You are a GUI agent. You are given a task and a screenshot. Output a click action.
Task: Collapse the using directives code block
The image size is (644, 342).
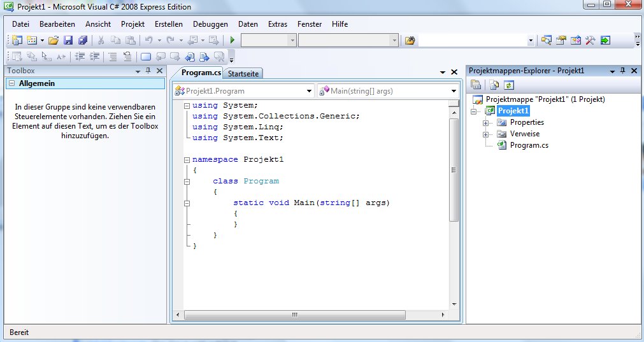(187, 106)
